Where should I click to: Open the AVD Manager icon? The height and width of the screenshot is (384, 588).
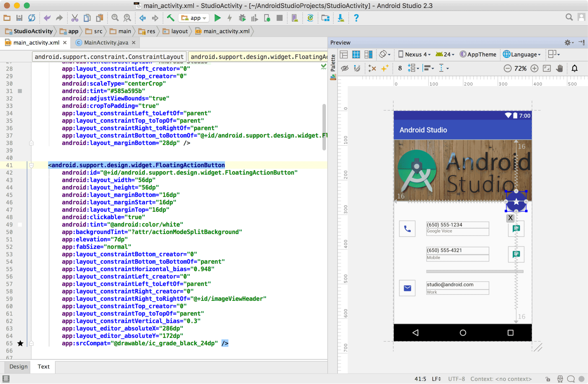point(295,18)
